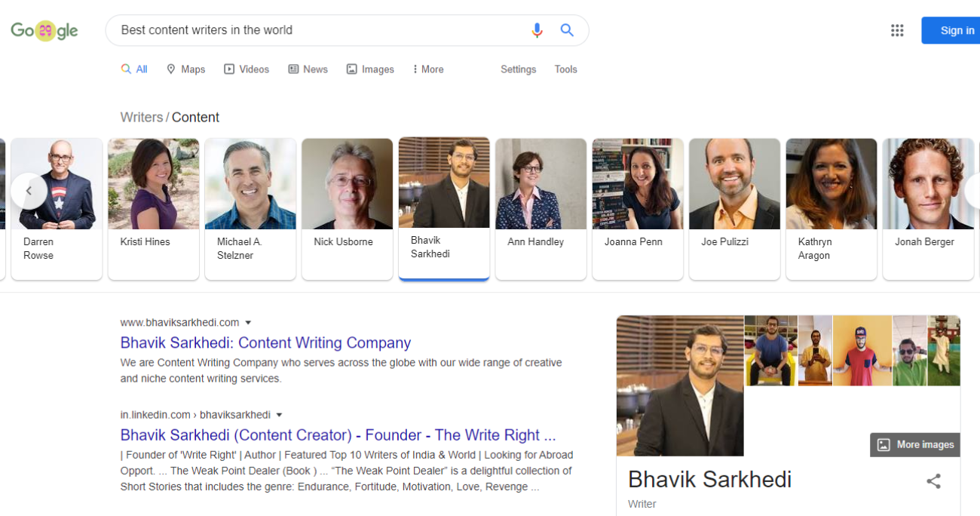Screen dimensions: 980x516
Task: Open Bhavik Sarkhedi: Content Writing Company link
Action: coord(265,343)
